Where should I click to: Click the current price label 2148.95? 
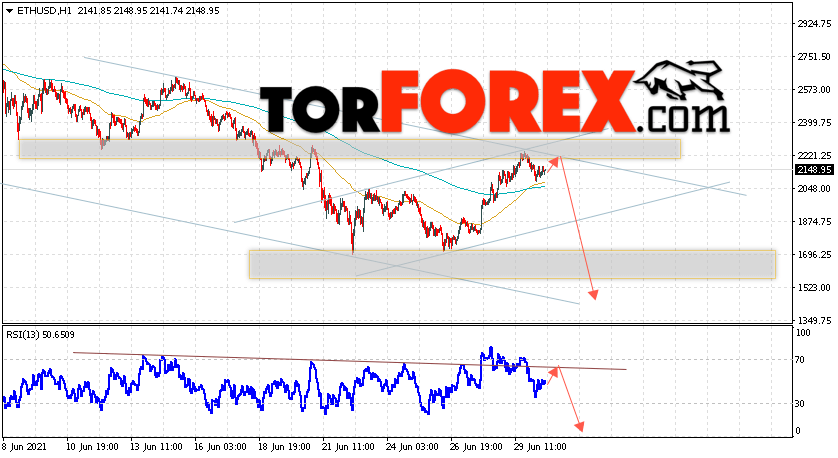(814, 170)
